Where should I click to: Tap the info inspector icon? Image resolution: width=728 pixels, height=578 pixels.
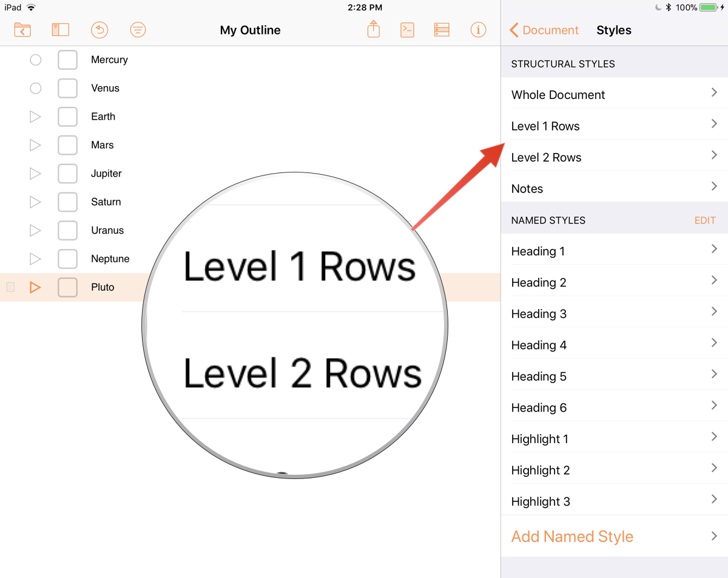[x=478, y=30]
